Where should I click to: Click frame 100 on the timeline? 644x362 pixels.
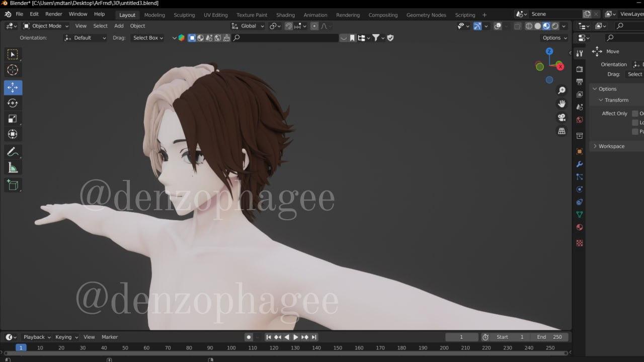tap(231, 348)
